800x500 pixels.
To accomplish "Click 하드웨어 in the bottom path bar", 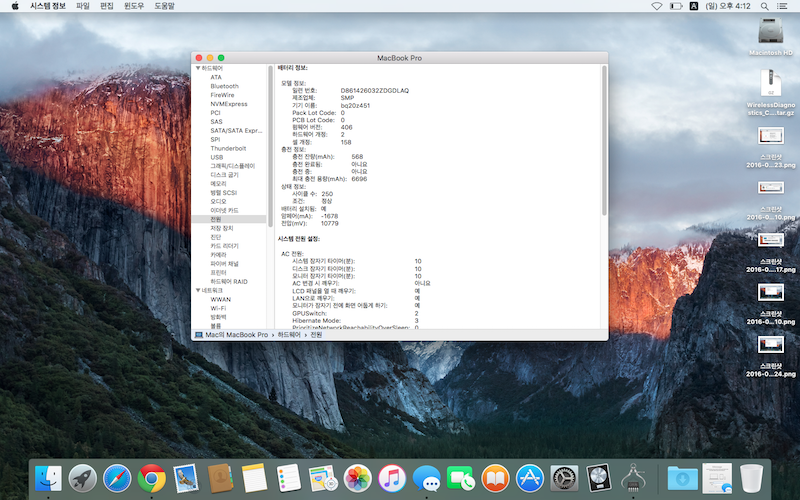I will click(x=290, y=334).
